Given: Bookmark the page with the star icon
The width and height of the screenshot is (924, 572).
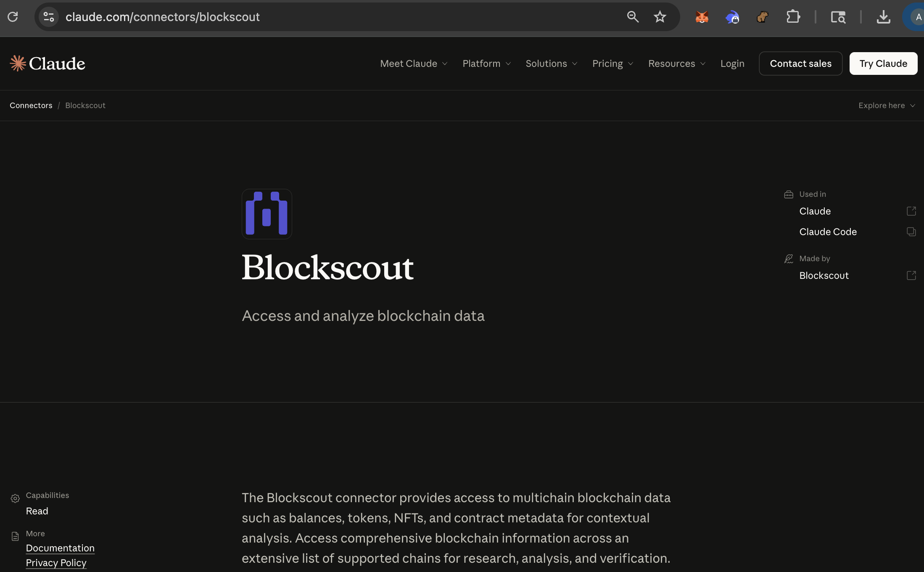Looking at the screenshot, I should pos(660,17).
